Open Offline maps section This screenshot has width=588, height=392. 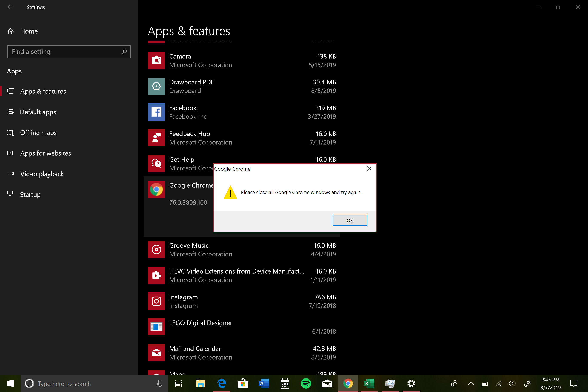pyautogui.click(x=69, y=133)
